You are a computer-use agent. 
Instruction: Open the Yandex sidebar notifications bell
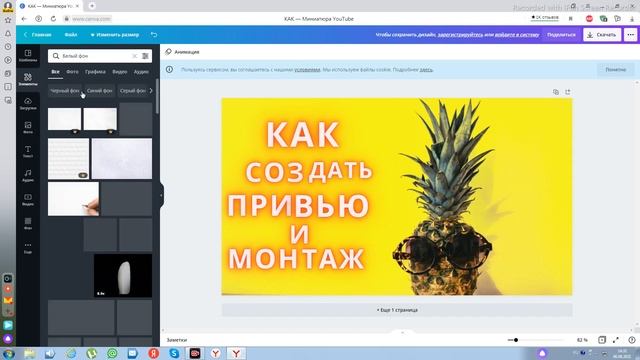coord(8,33)
